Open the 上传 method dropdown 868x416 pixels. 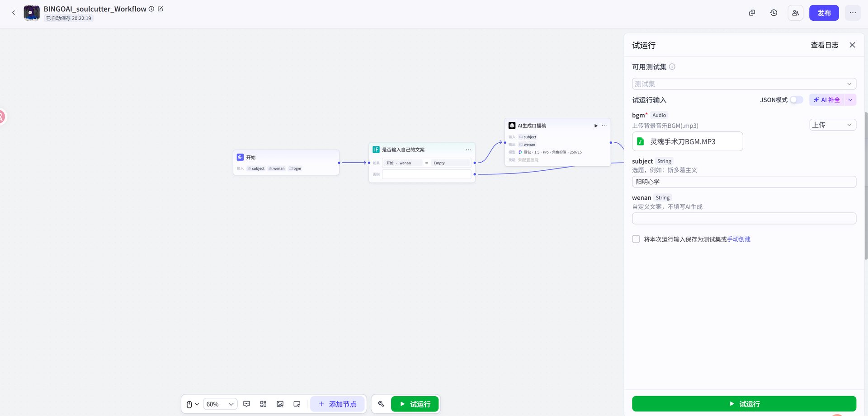pos(832,125)
